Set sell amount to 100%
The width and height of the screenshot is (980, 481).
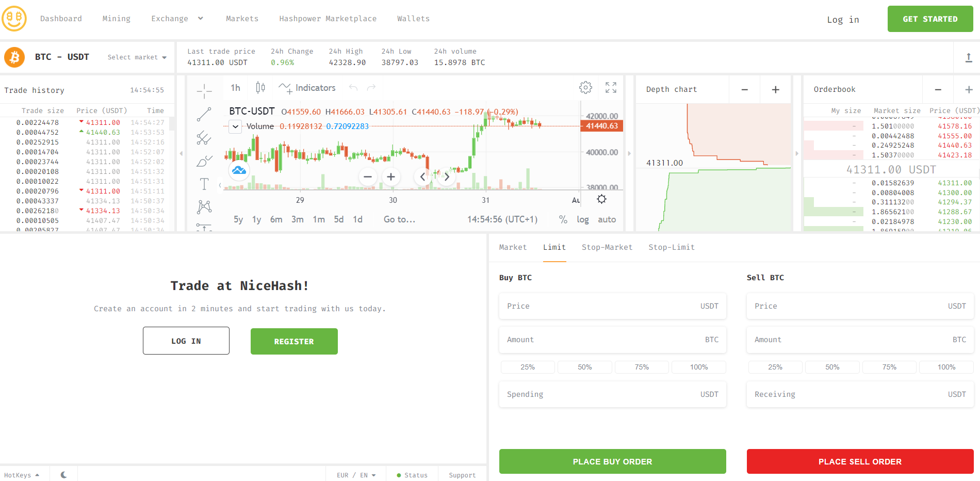[x=946, y=367]
